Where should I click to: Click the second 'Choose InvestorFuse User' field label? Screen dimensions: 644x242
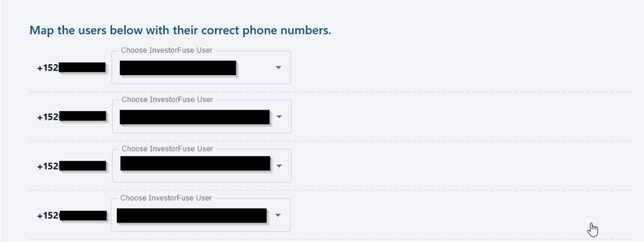tap(167, 99)
